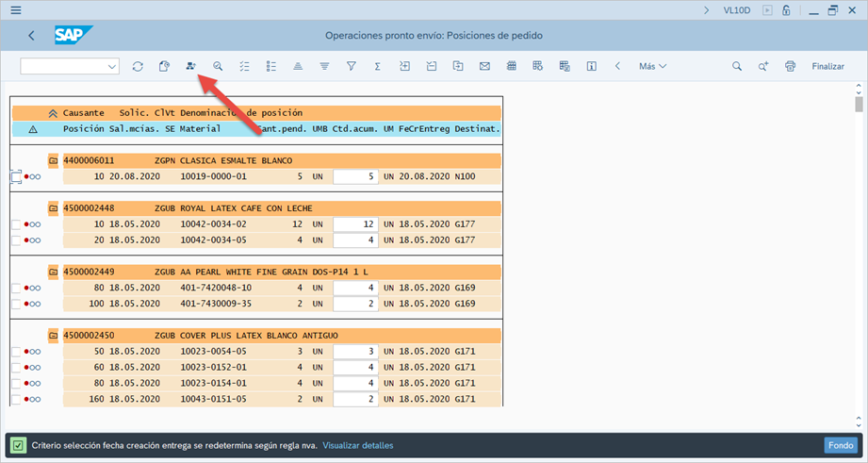The width and height of the screenshot is (868, 463).
Task: Click the details magnifier icon in toolbar
Action: point(218,66)
